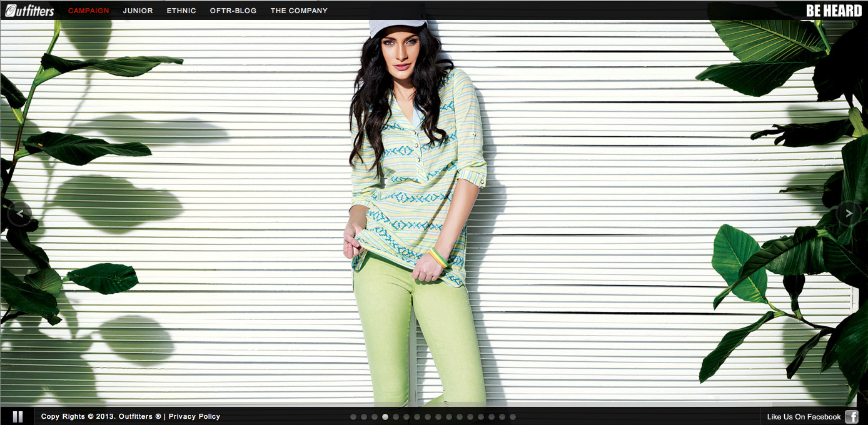The width and height of the screenshot is (868, 425).
Task: Select the second slide dot
Action: click(364, 417)
